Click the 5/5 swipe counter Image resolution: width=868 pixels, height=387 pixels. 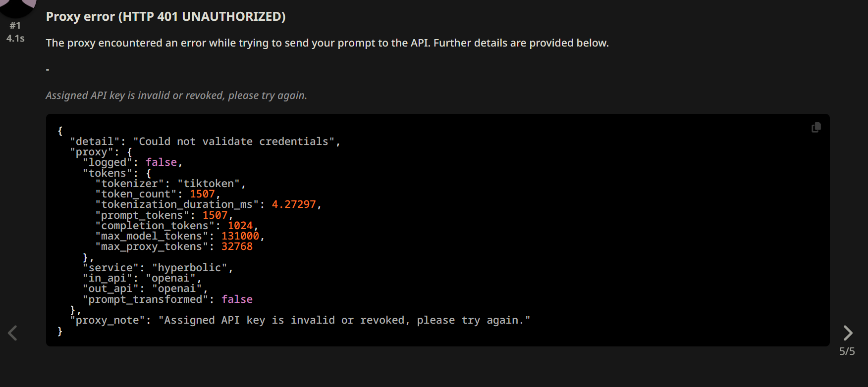(x=847, y=351)
